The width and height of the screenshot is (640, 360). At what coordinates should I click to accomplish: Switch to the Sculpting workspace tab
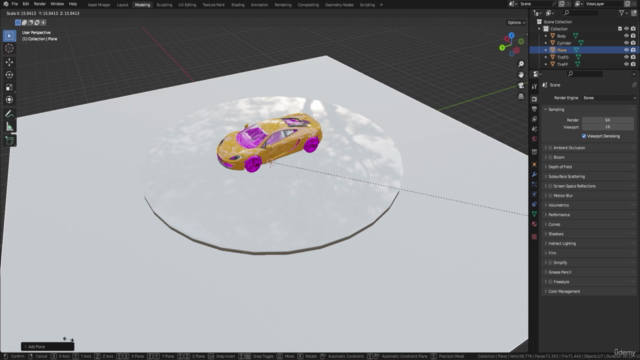click(164, 5)
